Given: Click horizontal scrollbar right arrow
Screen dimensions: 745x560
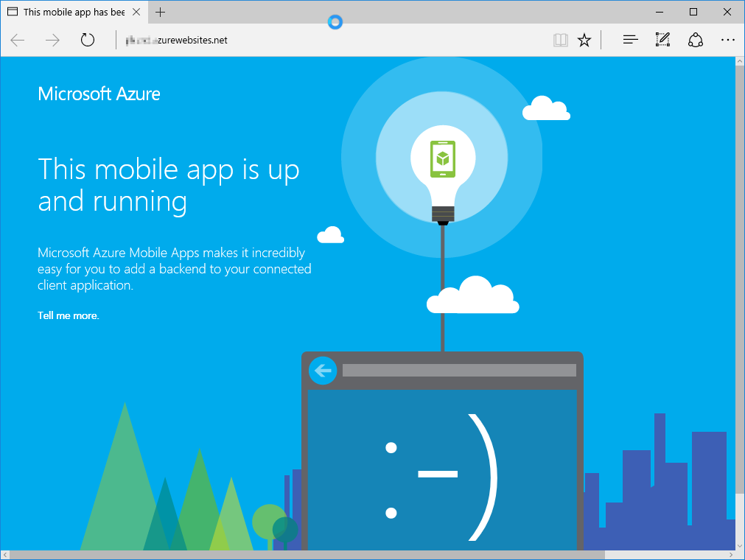Looking at the screenshot, I should [x=731, y=555].
